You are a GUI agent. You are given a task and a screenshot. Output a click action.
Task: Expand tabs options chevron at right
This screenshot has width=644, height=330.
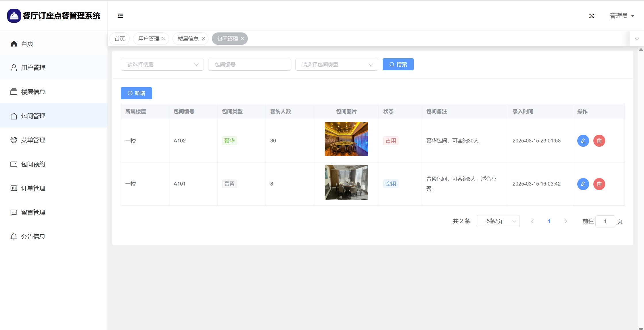[x=637, y=38]
